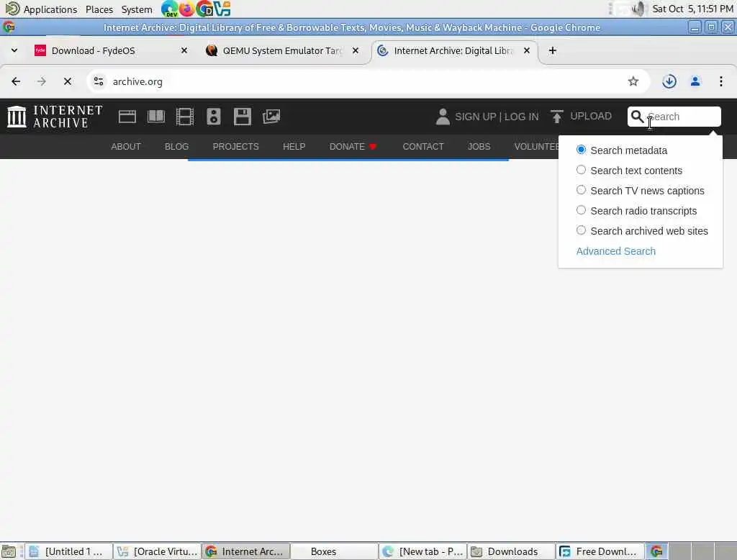Go forward in browser history
The image size is (737, 560).
coord(42,81)
